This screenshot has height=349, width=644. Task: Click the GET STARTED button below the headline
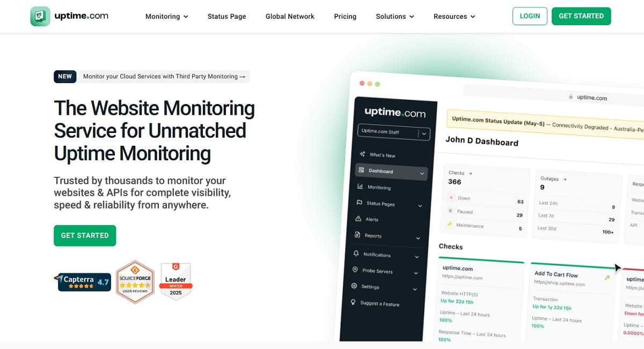coord(85,235)
